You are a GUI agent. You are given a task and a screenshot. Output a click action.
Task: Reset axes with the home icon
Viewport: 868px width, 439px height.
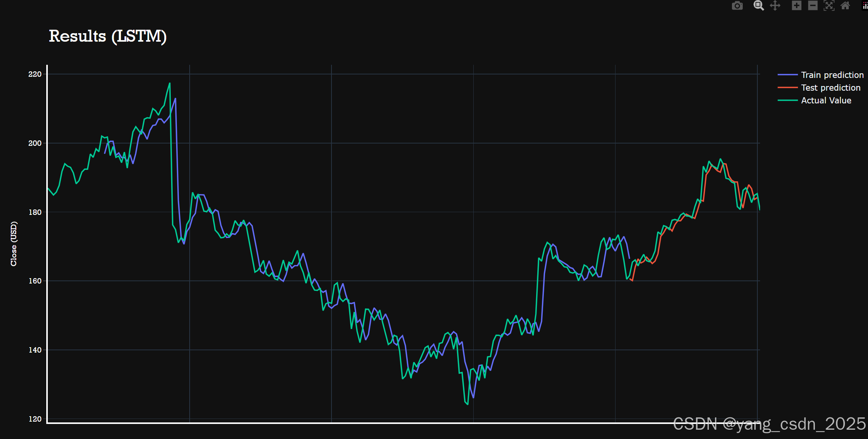coord(845,6)
